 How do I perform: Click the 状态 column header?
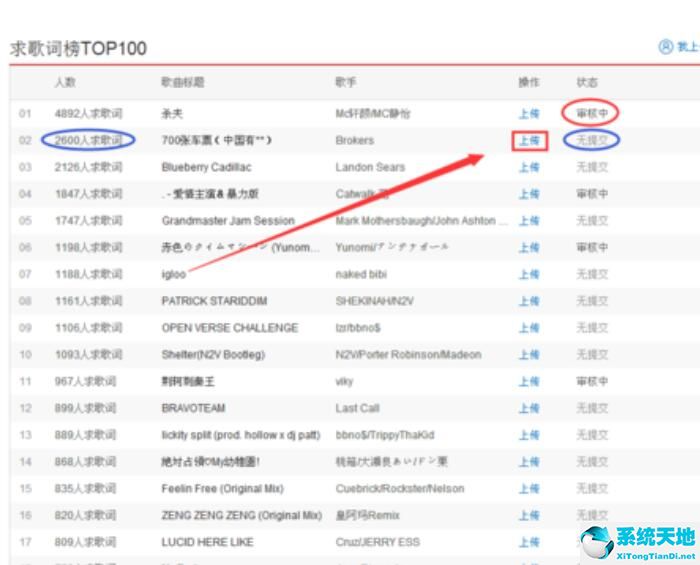[587, 82]
